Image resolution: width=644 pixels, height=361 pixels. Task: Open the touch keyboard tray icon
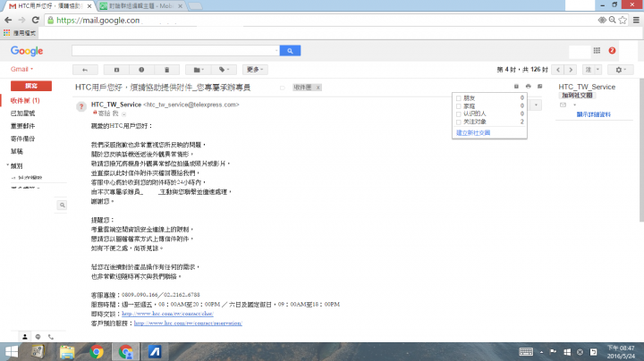[526, 352]
